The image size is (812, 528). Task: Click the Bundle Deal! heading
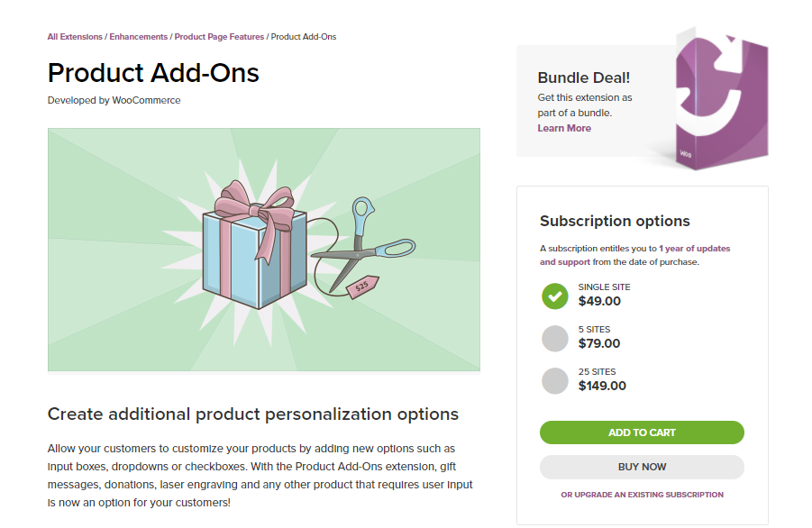(584, 77)
